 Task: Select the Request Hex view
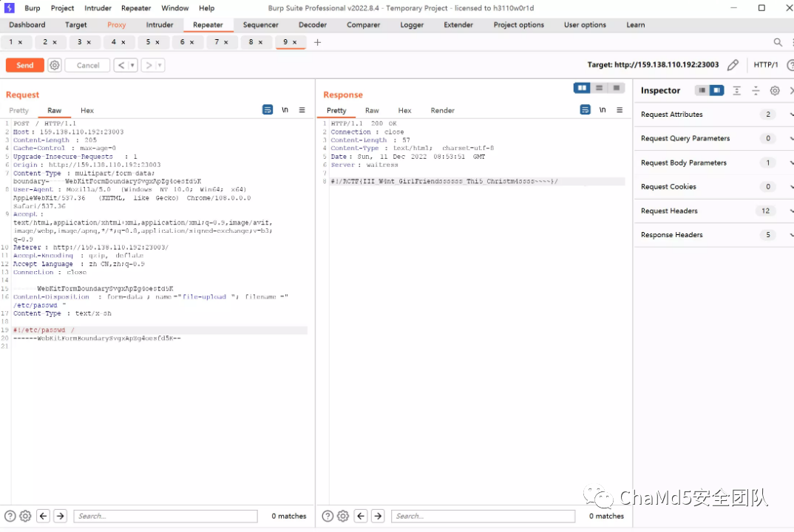click(87, 110)
